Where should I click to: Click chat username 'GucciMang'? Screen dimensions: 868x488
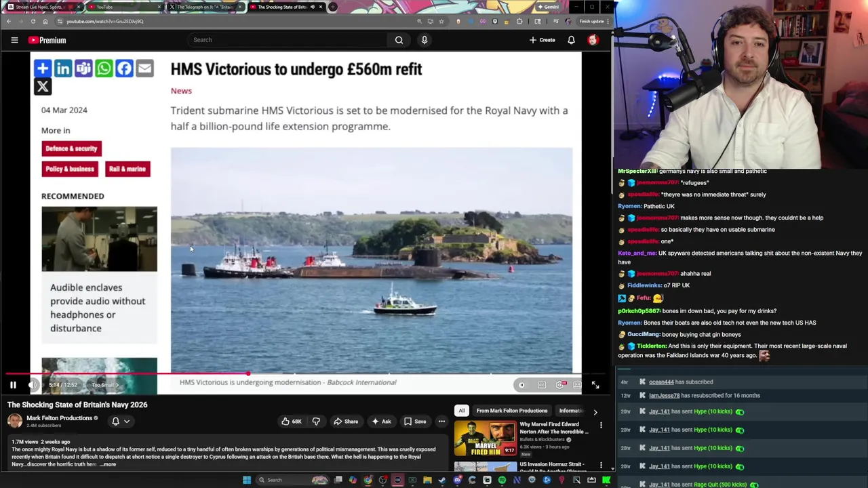[644, 334]
